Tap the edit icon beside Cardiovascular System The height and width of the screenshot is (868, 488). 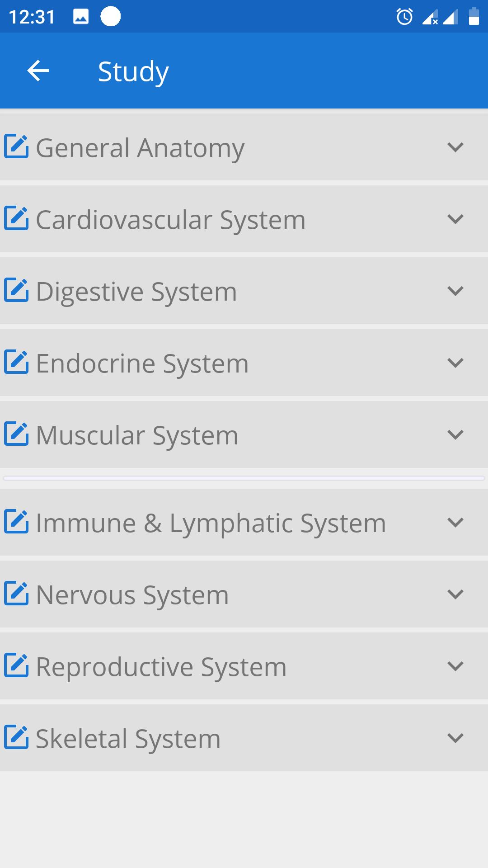[x=17, y=218]
